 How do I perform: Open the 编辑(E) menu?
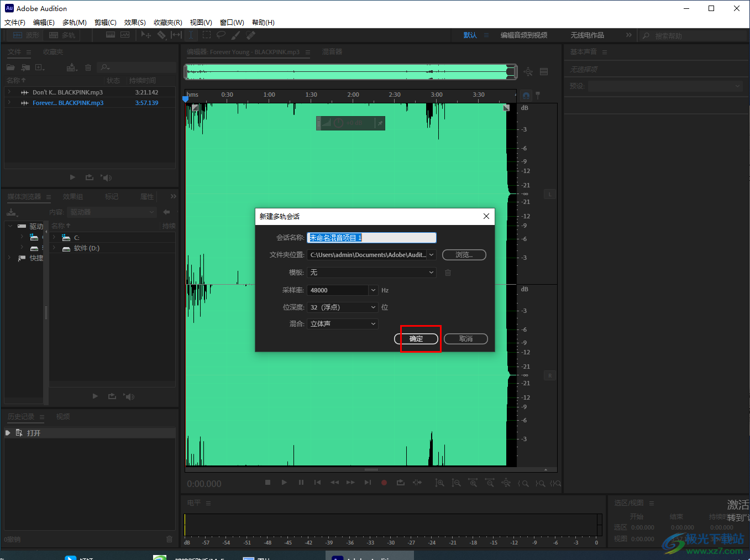pos(44,23)
